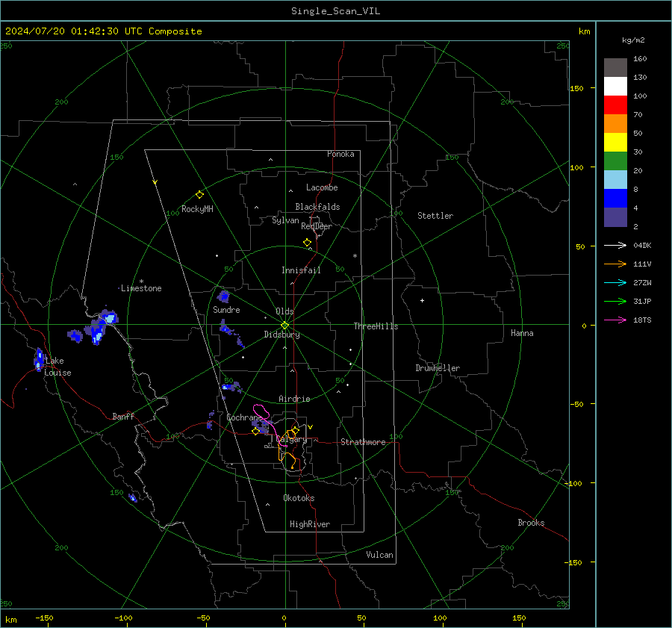This screenshot has height=628, width=672.
Task: Click the Airdrie map label
Action: click(x=294, y=399)
